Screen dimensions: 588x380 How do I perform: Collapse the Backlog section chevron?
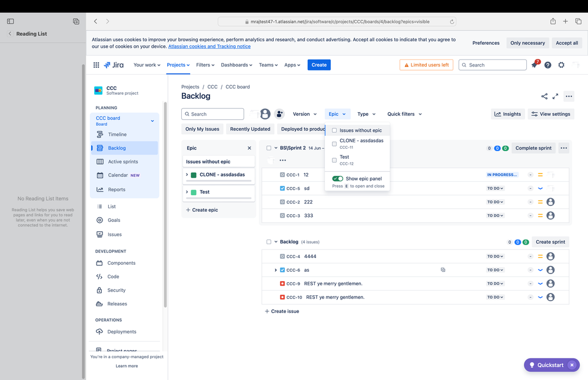(x=275, y=242)
